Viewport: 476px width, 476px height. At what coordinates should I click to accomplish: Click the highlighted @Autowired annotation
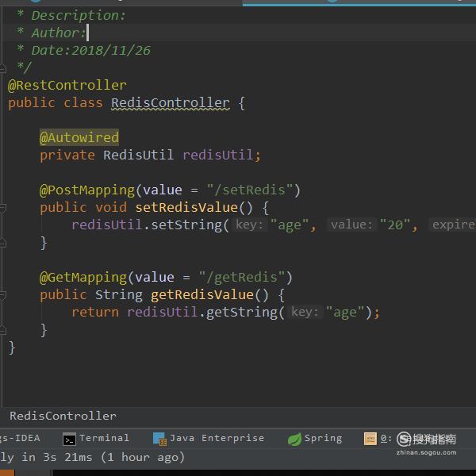[x=79, y=137]
